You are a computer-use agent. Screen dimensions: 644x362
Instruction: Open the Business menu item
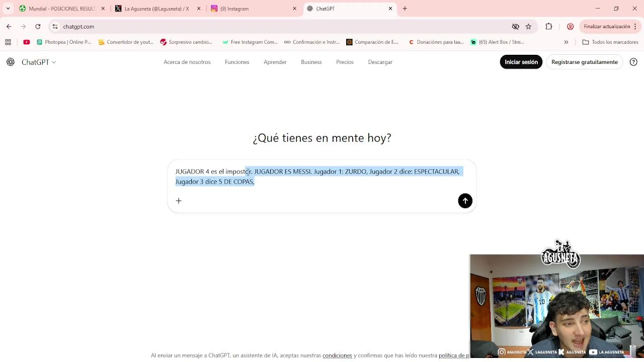coord(311,62)
